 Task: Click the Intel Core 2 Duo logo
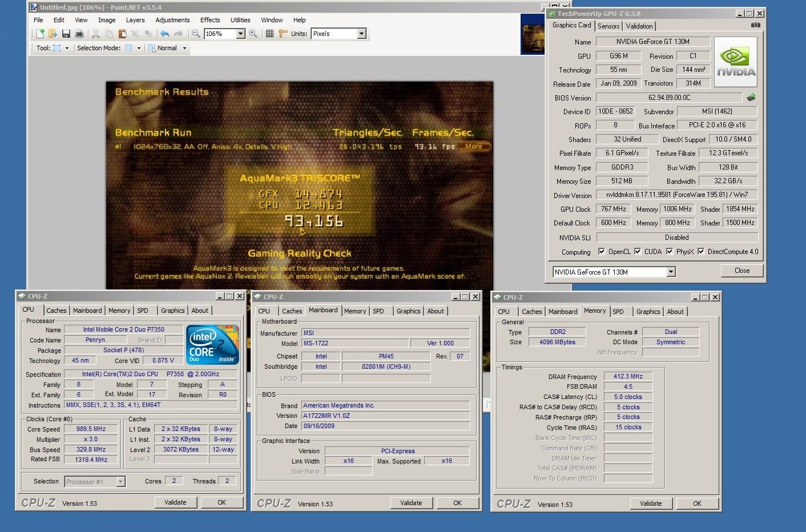click(213, 345)
